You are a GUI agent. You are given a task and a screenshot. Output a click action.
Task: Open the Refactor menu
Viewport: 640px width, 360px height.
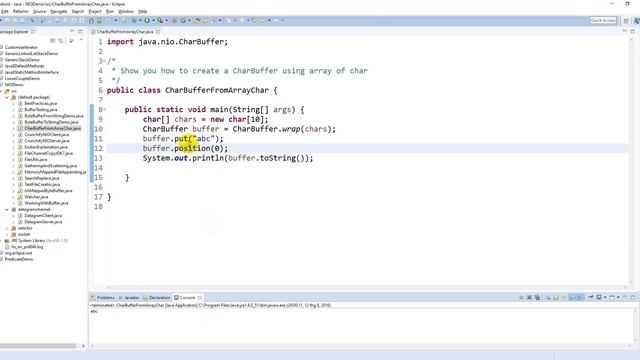[x=21, y=11]
